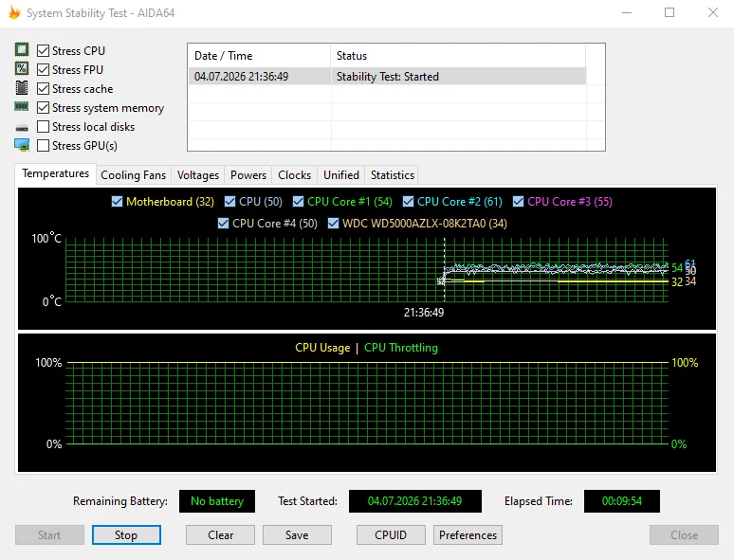Screen dimensions: 734x560
Task: Switch to the Cooling Fans tab
Action: tap(134, 175)
